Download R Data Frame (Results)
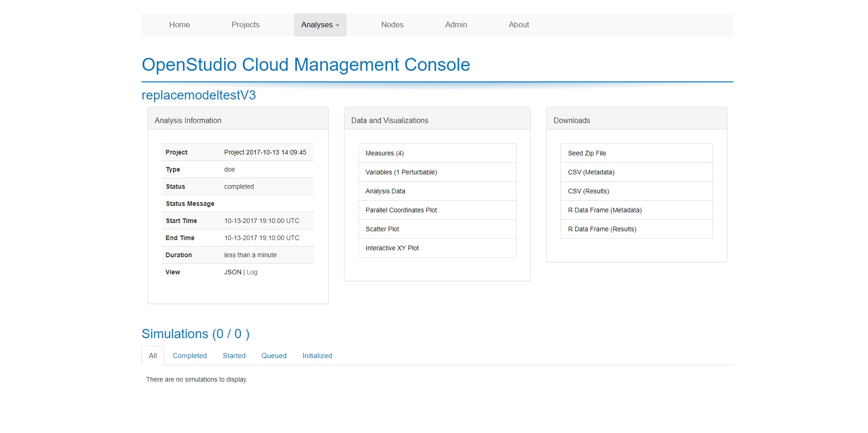Image resolution: width=868 pixels, height=433 pixels. 637,229
